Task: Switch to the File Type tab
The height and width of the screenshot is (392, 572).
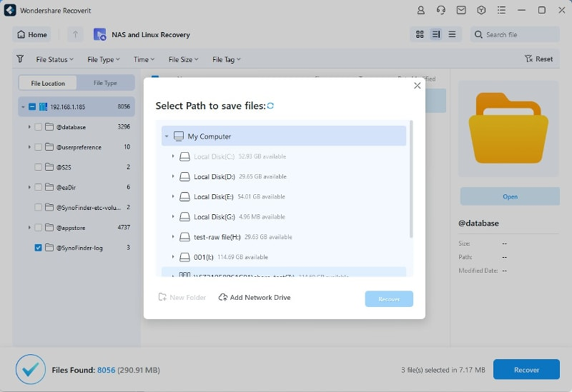Action: click(106, 83)
